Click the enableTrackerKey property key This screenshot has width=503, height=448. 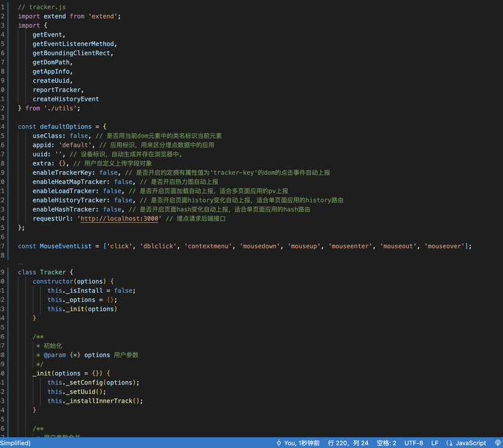tap(62, 173)
